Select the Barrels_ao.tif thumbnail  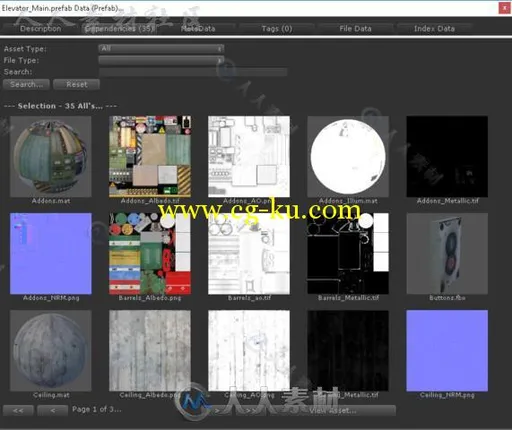249,254
